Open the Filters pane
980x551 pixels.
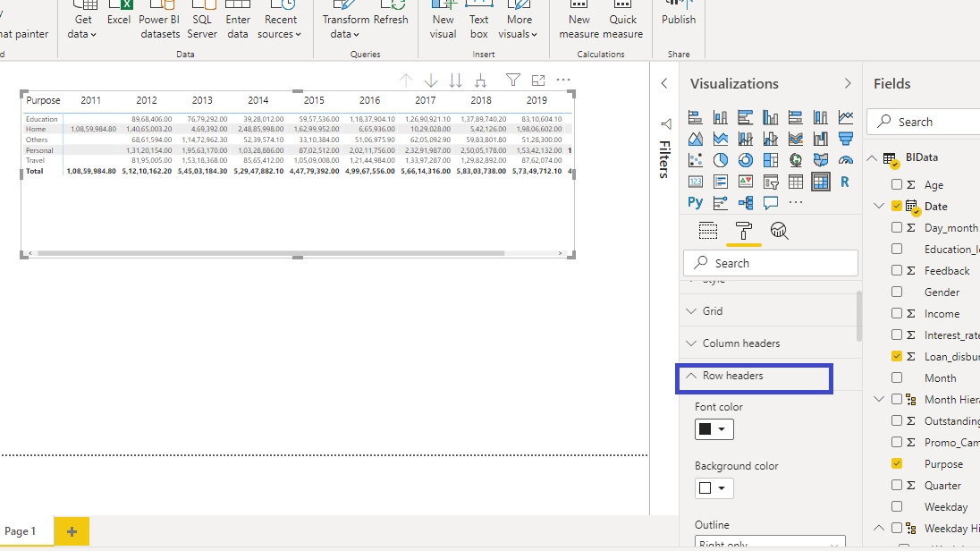pos(664,159)
